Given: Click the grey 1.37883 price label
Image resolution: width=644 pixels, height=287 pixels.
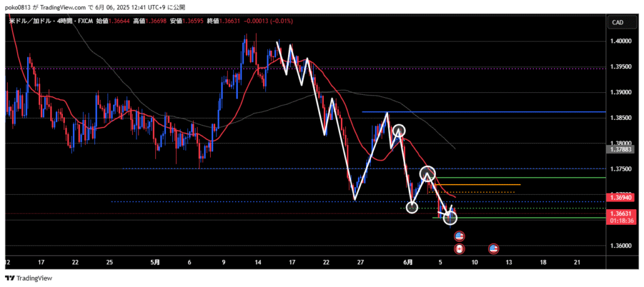Looking at the screenshot, I should click(x=618, y=149).
